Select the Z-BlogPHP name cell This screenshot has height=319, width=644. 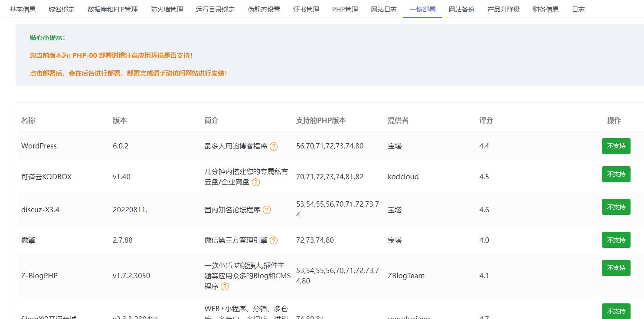tap(39, 276)
